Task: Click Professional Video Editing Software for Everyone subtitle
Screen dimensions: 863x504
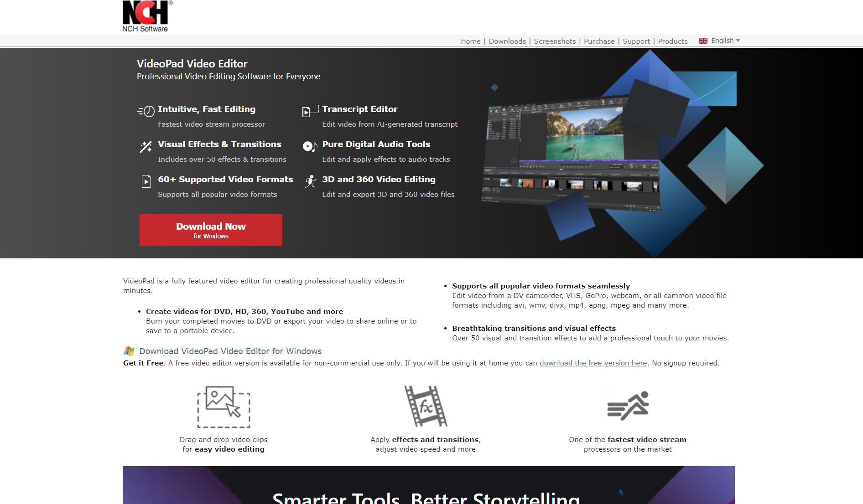Action: (229, 76)
